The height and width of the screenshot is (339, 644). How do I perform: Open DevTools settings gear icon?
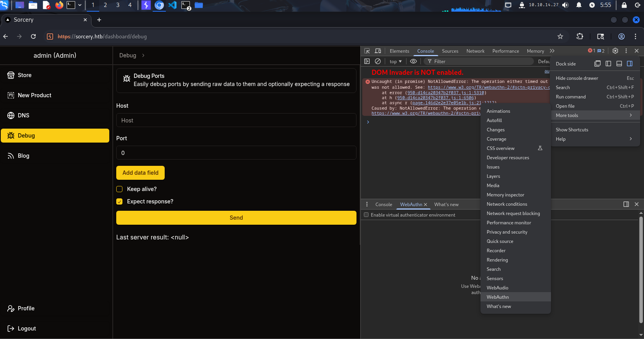(615, 51)
